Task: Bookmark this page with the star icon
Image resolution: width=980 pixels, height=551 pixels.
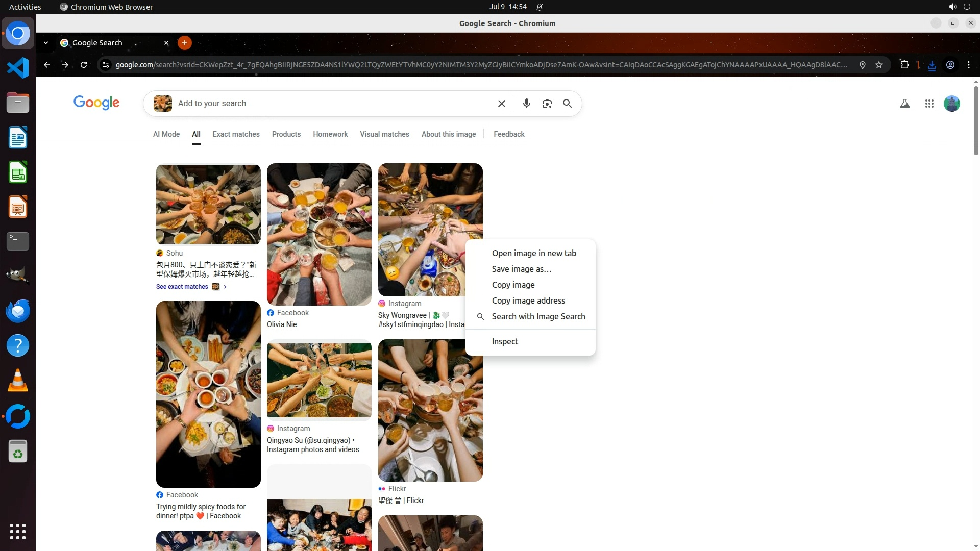Action: (878, 65)
